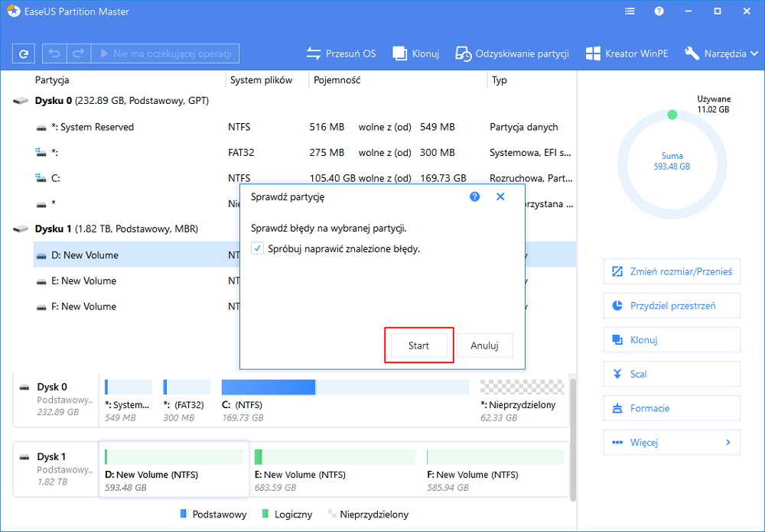
Task: Select D: New Volume row in list
Action: (137, 255)
